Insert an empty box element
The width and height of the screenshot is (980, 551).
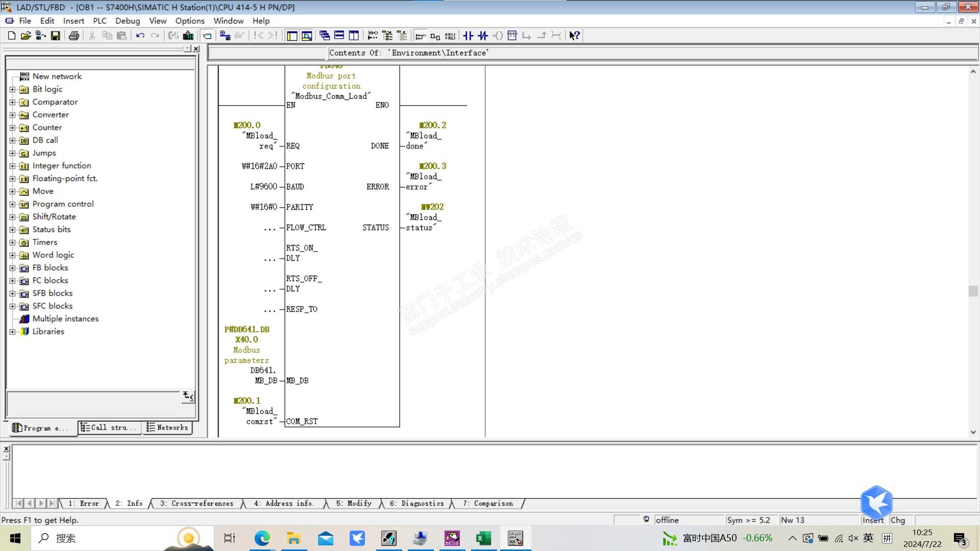[x=512, y=36]
